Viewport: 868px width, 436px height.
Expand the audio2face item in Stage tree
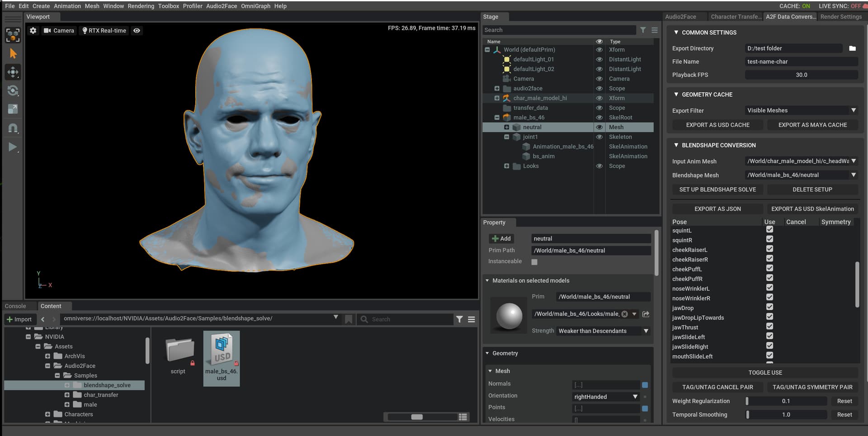point(497,89)
